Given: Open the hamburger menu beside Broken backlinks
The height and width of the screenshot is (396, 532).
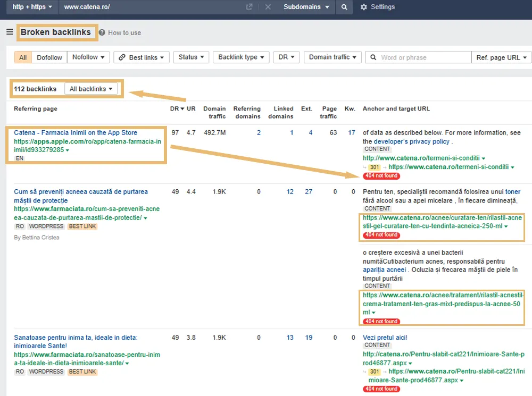Looking at the screenshot, I should (x=10, y=32).
